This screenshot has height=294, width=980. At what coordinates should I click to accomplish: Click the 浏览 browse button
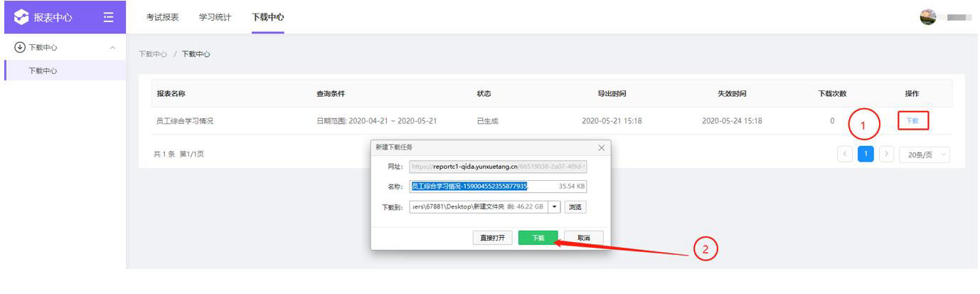pos(576,207)
